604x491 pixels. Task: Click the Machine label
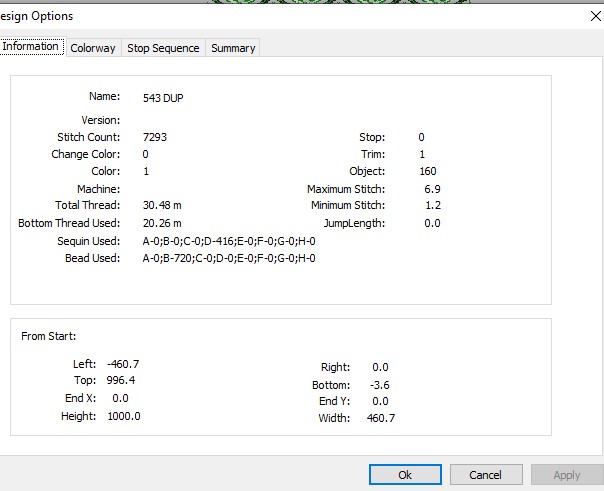99,189
